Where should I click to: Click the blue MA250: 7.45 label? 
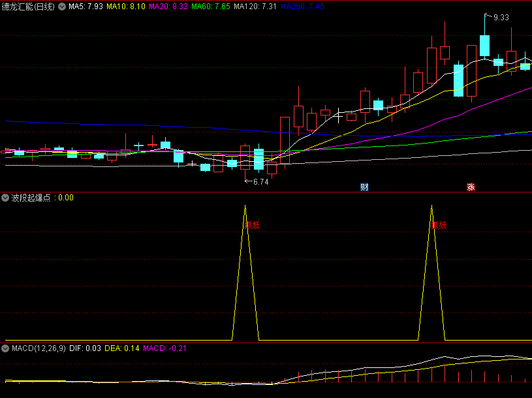point(302,7)
